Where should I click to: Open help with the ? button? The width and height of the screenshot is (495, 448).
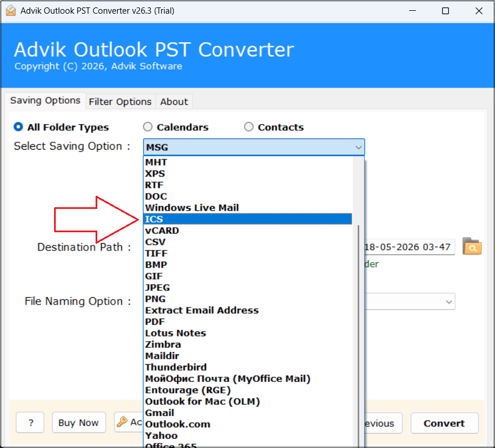30,422
